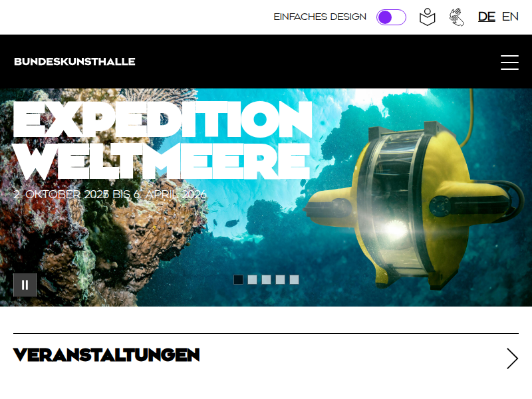Switch language to EN
532x399 pixels.
[x=510, y=17]
